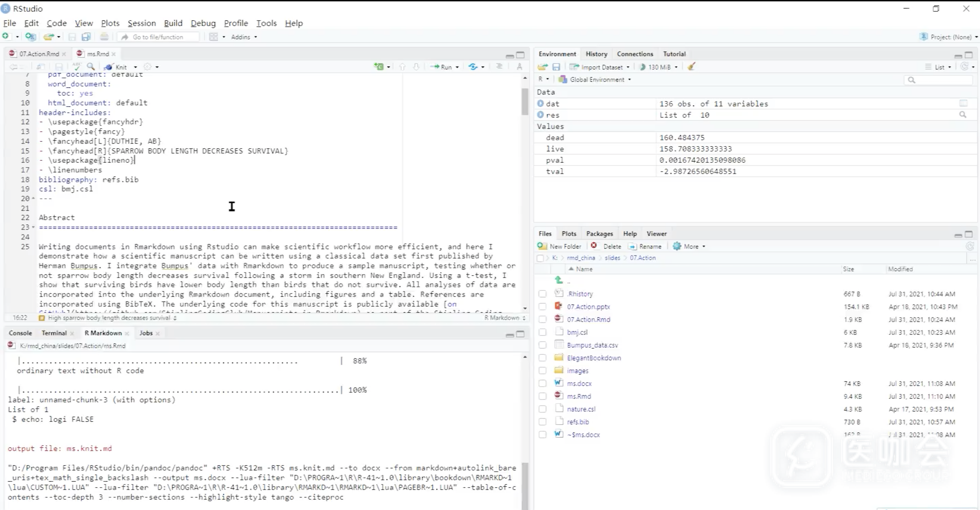Click the find/replace magnifier in editor toolbar
The image size is (980, 510).
tap(90, 67)
